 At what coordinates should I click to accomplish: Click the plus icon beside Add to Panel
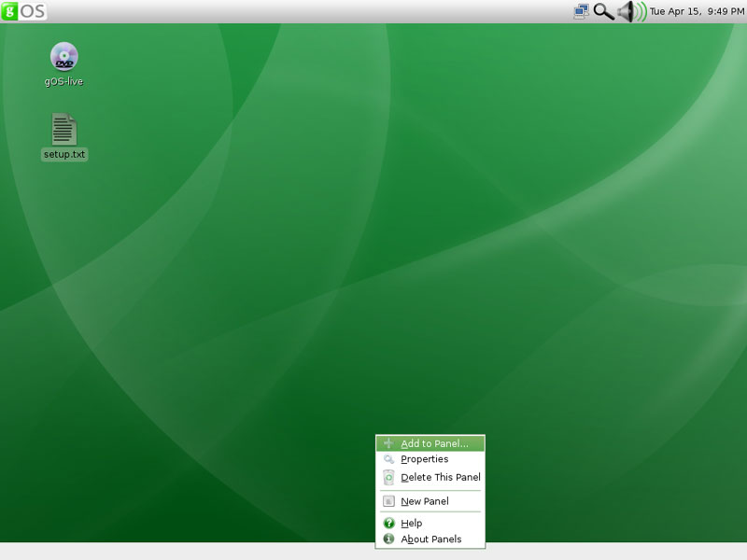coord(388,443)
